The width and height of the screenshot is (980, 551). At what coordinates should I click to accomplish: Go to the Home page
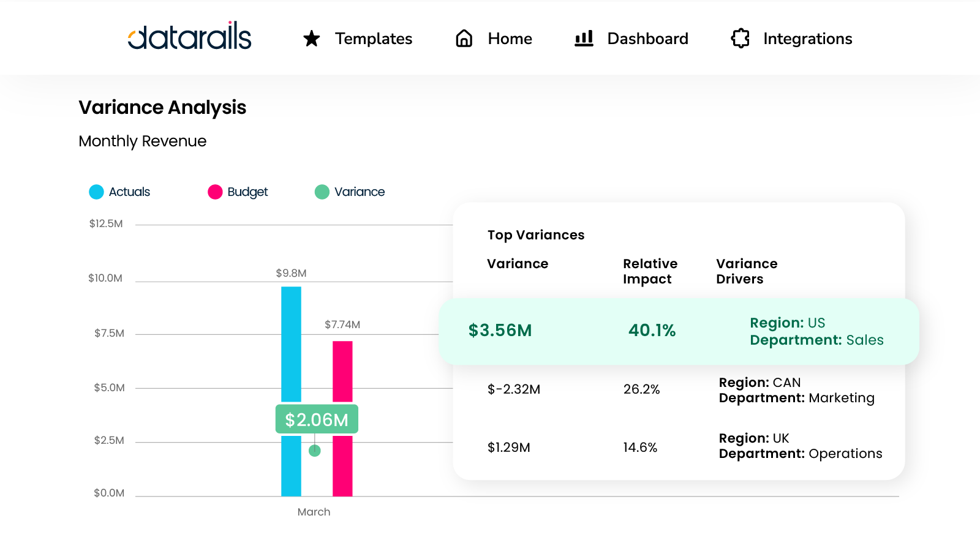[510, 39]
